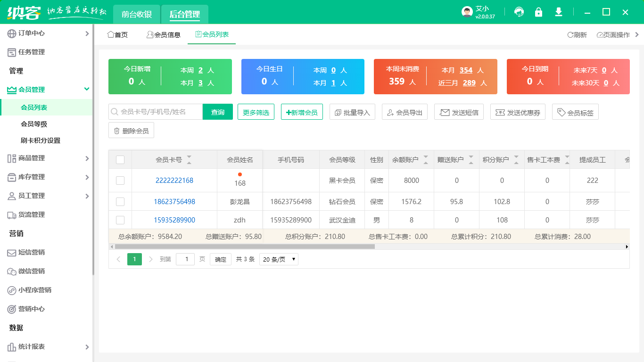644x362 pixels.
Task: Check the select-all checkbox in table header
Action: click(120, 159)
